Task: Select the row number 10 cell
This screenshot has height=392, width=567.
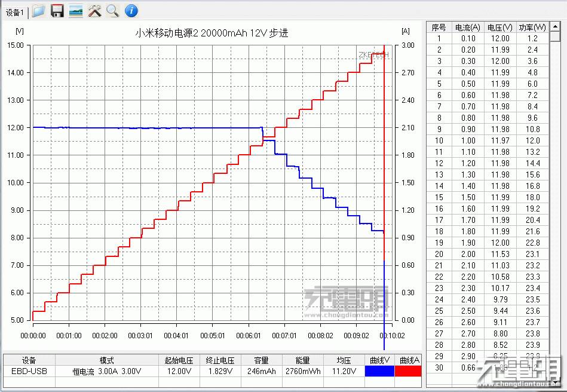Action: click(x=439, y=140)
